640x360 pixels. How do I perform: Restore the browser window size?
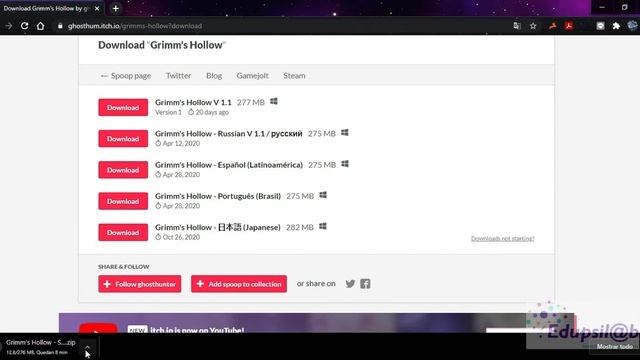click(624, 7)
